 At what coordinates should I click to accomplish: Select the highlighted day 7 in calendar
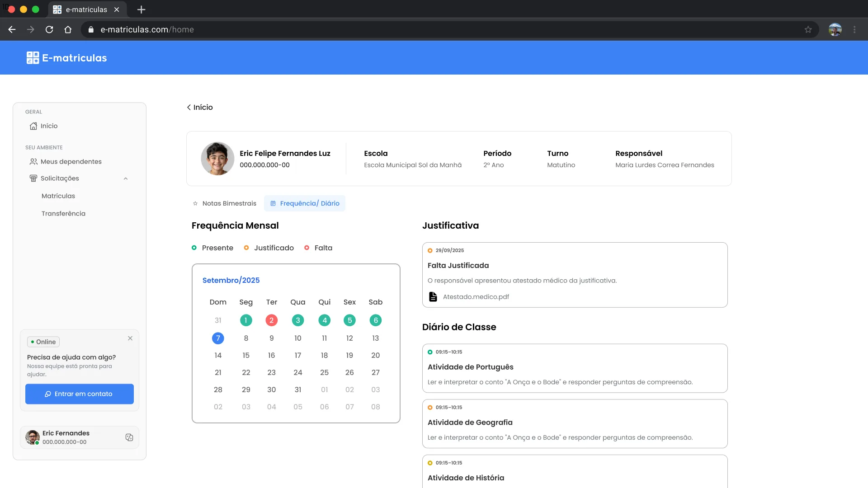(218, 338)
